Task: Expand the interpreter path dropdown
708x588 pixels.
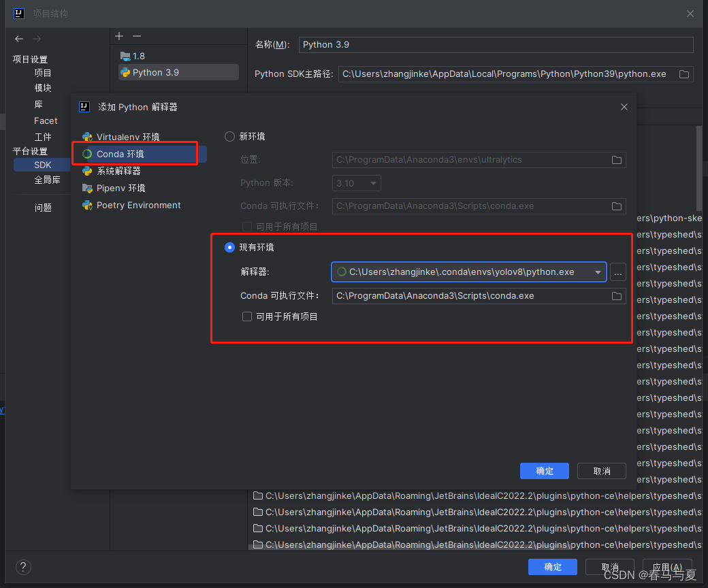Action: tap(598, 272)
